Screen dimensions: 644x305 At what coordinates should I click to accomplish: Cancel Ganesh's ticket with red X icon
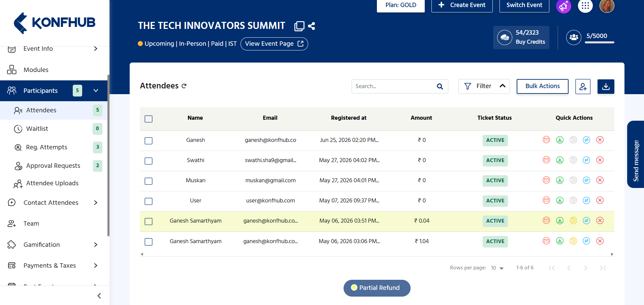pyautogui.click(x=600, y=140)
